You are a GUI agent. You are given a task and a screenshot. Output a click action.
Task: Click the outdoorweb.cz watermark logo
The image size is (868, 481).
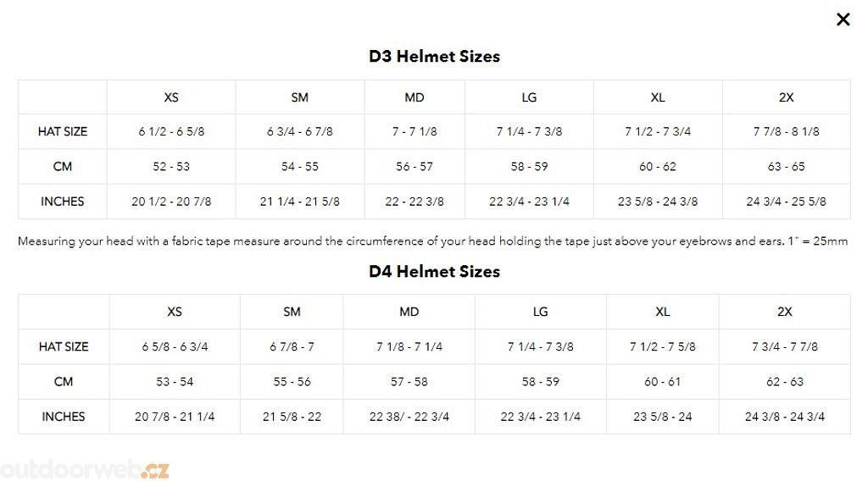coord(85,470)
